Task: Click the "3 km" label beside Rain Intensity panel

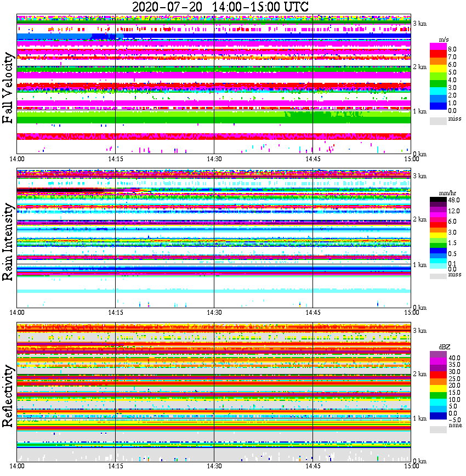Action: 419,176
